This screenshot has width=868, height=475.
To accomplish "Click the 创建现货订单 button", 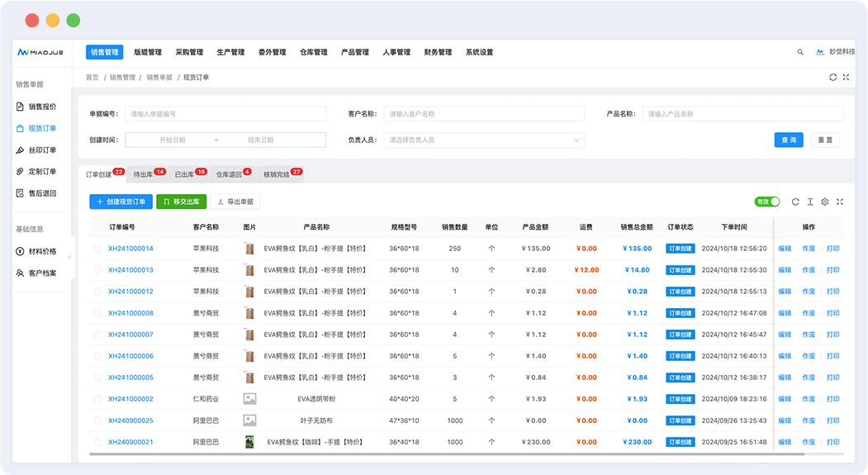I will click(x=121, y=202).
